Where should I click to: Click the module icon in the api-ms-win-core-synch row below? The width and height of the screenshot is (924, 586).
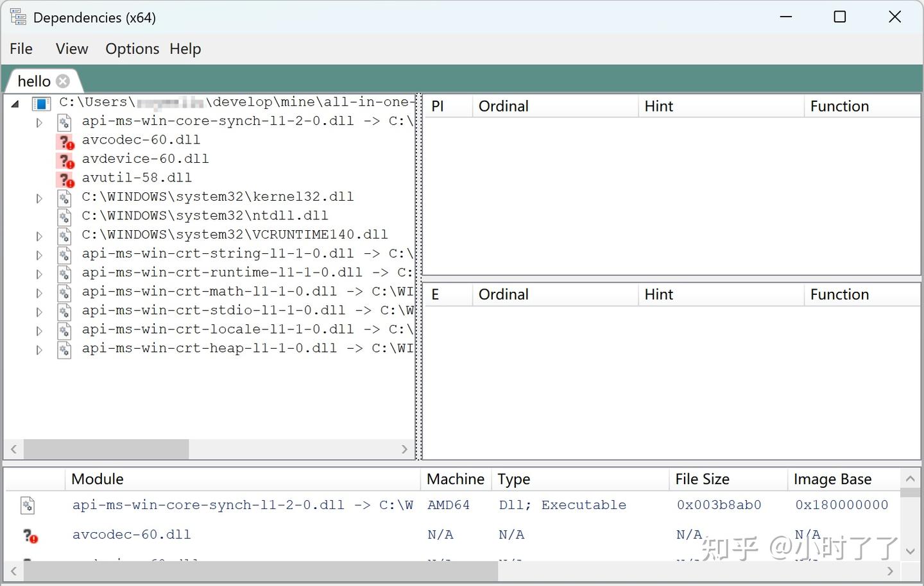(x=28, y=505)
